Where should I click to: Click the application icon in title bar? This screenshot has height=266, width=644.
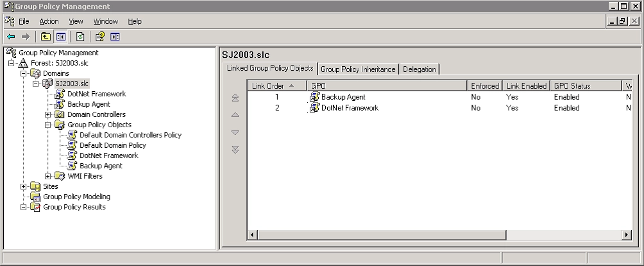tap(8, 6)
